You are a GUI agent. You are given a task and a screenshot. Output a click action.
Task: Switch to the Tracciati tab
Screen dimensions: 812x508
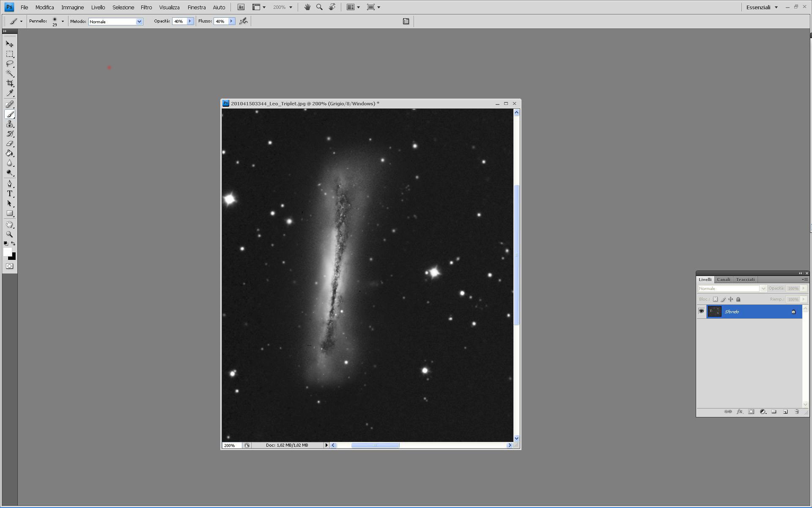pos(745,279)
